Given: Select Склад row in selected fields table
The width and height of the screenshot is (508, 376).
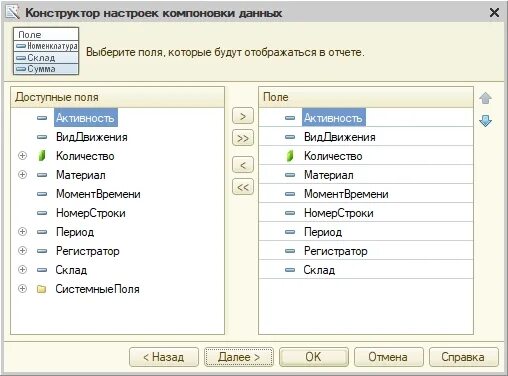Looking at the screenshot, I should [366, 269].
